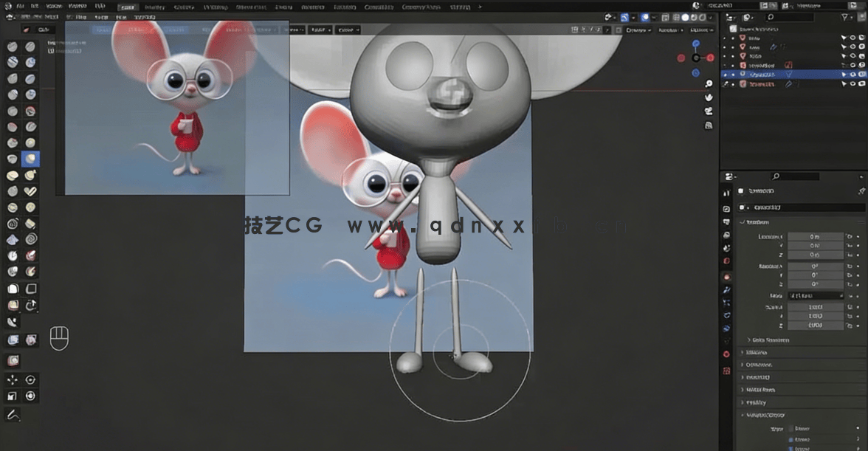Click inside the Location X value field
868x451 pixels.
pyautogui.click(x=815, y=237)
